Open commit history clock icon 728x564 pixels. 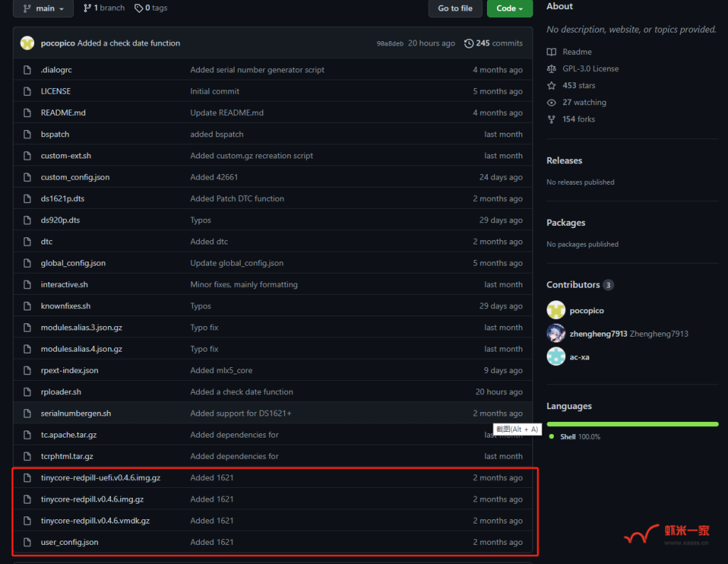469,43
